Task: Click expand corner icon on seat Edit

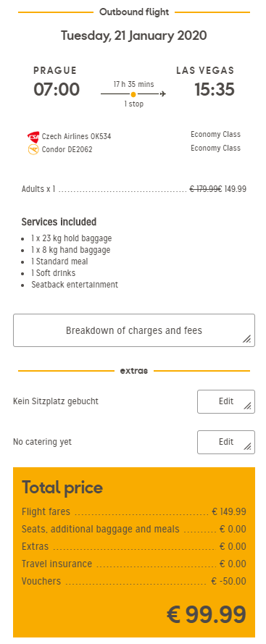Action: click(247, 406)
